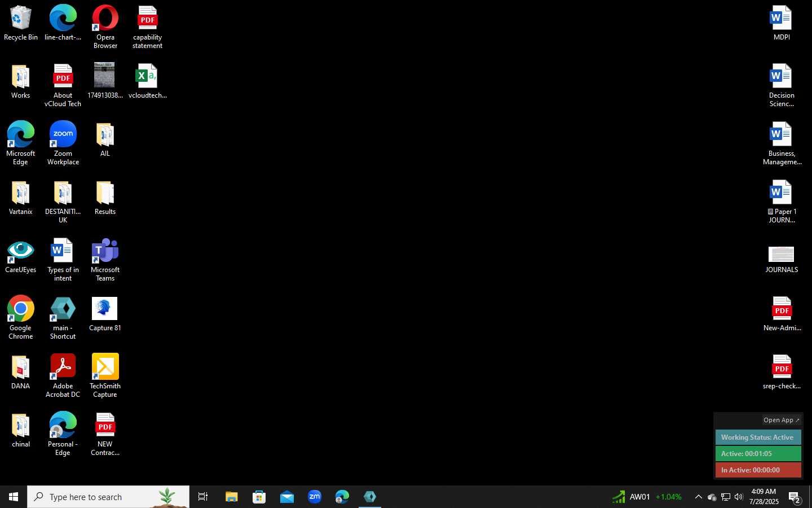Select the capability statement PDF icon
Image resolution: width=812 pixels, height=508 pixels.
148,27
